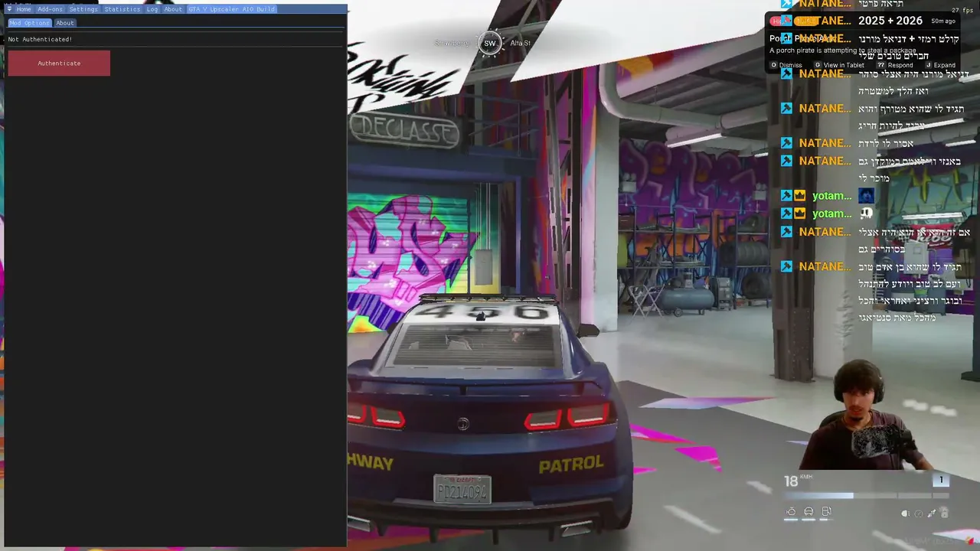The image size is (980, 551).
Task: Click the SW compass heading indicator
Action: point(490,43)
